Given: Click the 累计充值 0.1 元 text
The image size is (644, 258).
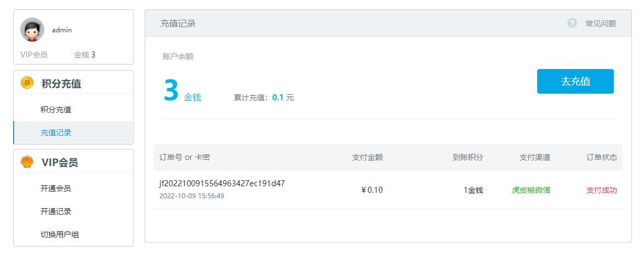Looking at the screenshot, I should click(264, 98).
